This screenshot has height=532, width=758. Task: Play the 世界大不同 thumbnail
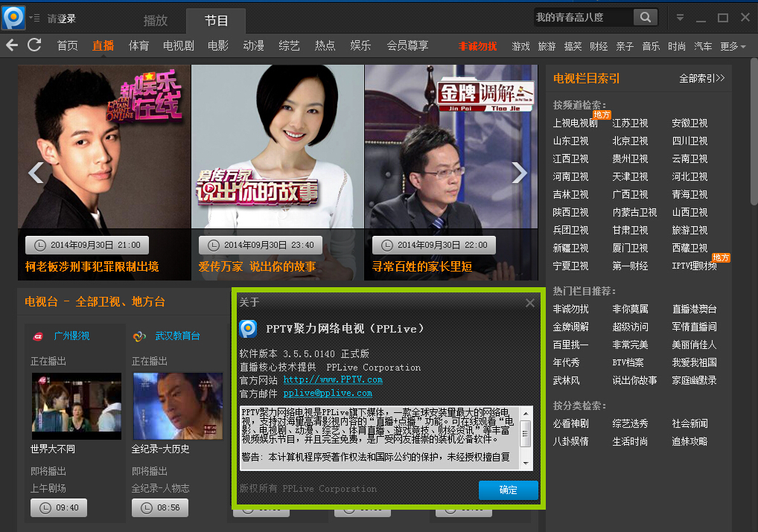pyautogui.click(x=77, y=406)
